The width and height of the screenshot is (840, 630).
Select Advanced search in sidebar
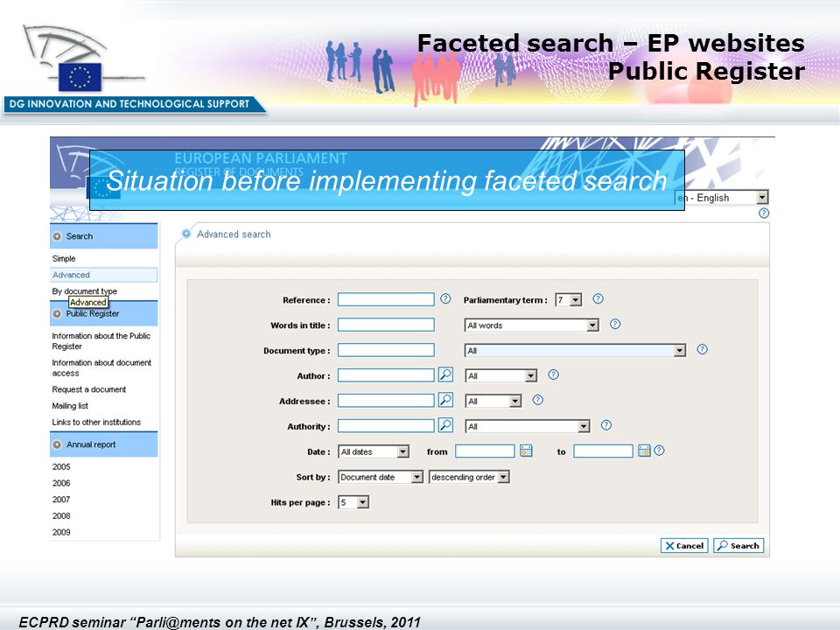pyautogui.click(x=103, y=275)
